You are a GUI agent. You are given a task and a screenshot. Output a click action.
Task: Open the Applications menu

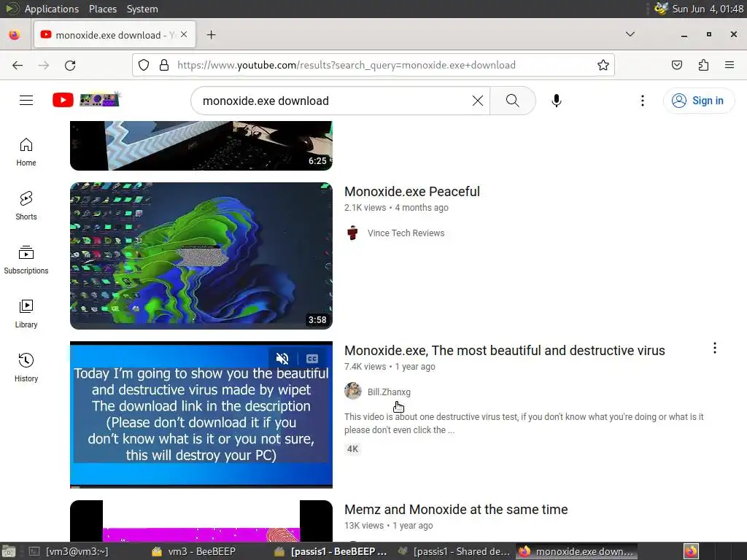(52, 9)
